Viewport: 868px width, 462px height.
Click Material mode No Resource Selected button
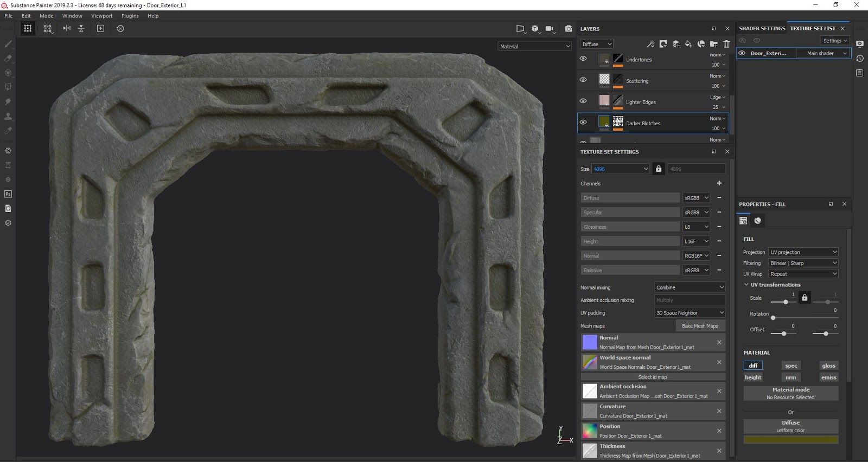coord(791,393)
